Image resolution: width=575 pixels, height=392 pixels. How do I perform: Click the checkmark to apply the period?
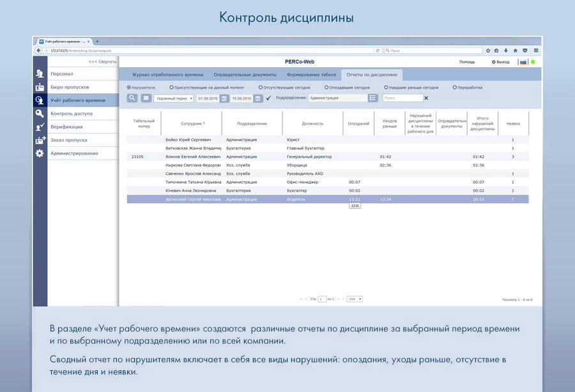tap(268, 98)
